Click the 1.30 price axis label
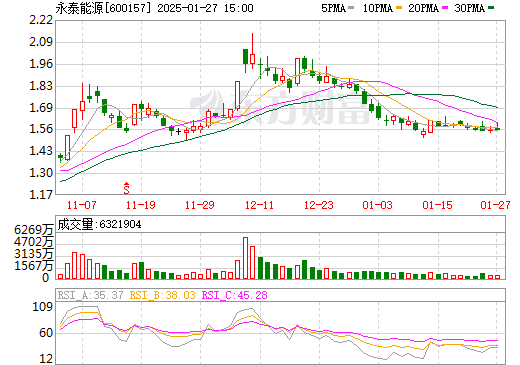Viewport: 520px width, 365px height. coord(41,173)
